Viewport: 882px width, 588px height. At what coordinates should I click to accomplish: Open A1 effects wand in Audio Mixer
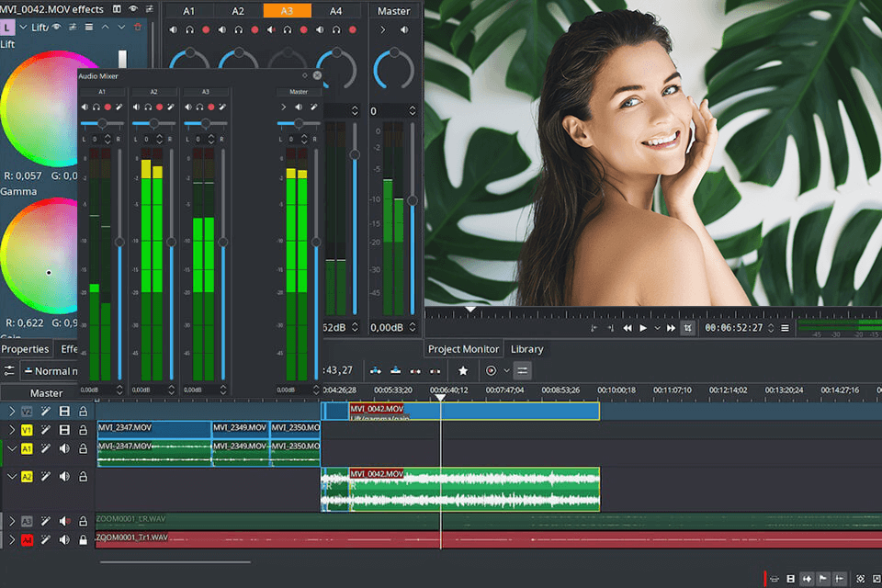click(119, 107)
